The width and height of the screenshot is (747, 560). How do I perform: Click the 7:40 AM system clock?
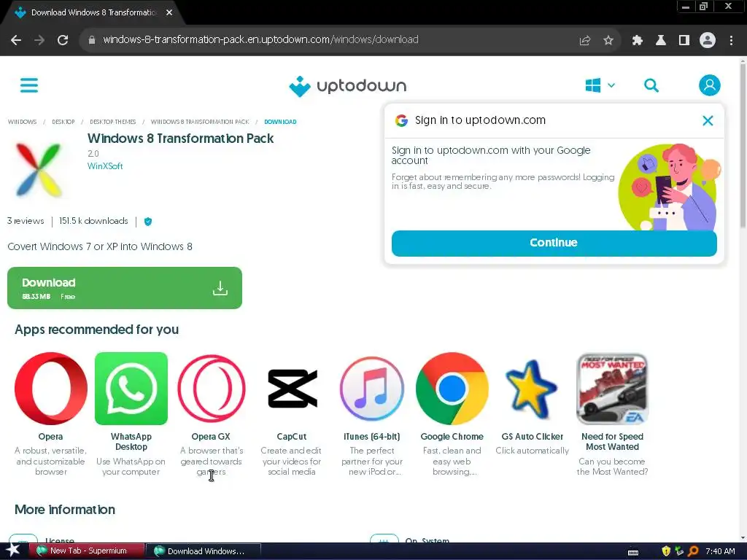coord(720,551)
